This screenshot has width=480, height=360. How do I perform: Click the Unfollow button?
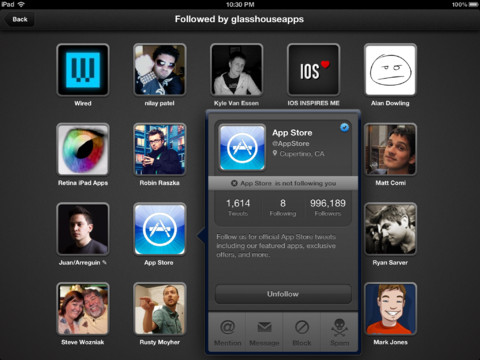283,294
